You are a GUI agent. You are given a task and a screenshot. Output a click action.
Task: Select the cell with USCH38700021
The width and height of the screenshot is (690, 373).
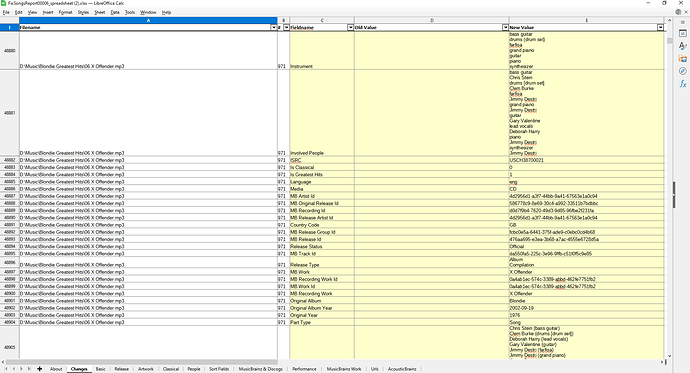(x=586, y=160)
